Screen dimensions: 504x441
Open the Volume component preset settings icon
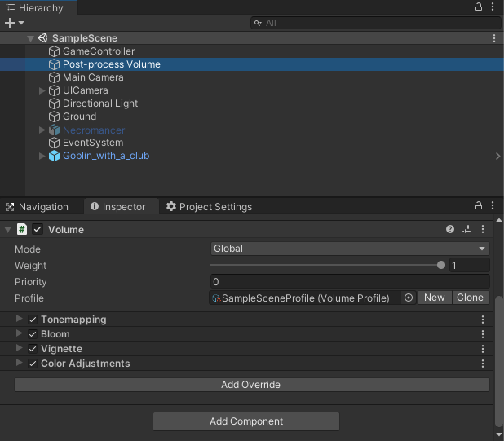466,230
